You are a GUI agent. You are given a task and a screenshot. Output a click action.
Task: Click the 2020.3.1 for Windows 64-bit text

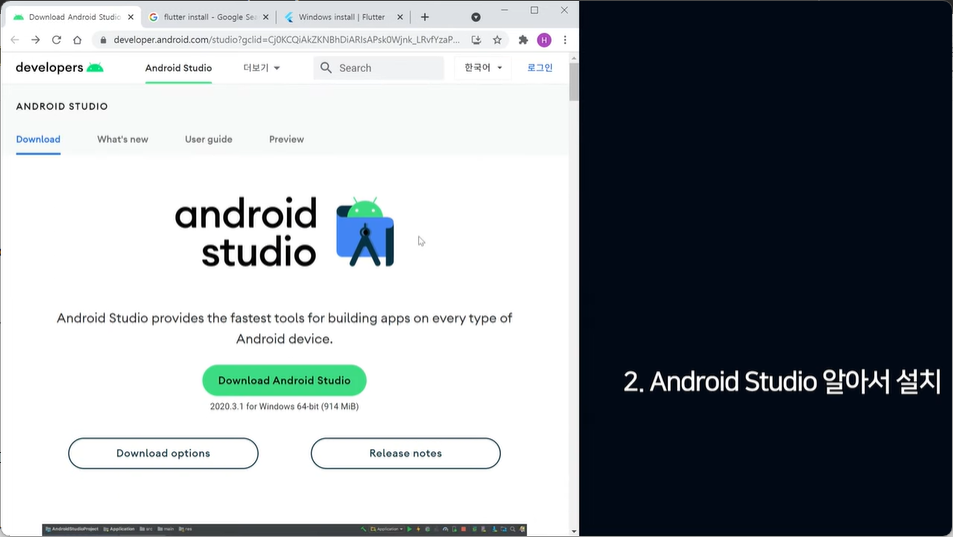click(284, 406)
